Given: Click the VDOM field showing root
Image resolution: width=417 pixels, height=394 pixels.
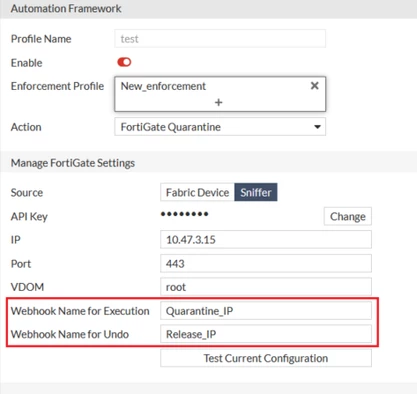Looking at the screenshot, I should [x=266, y=287].
